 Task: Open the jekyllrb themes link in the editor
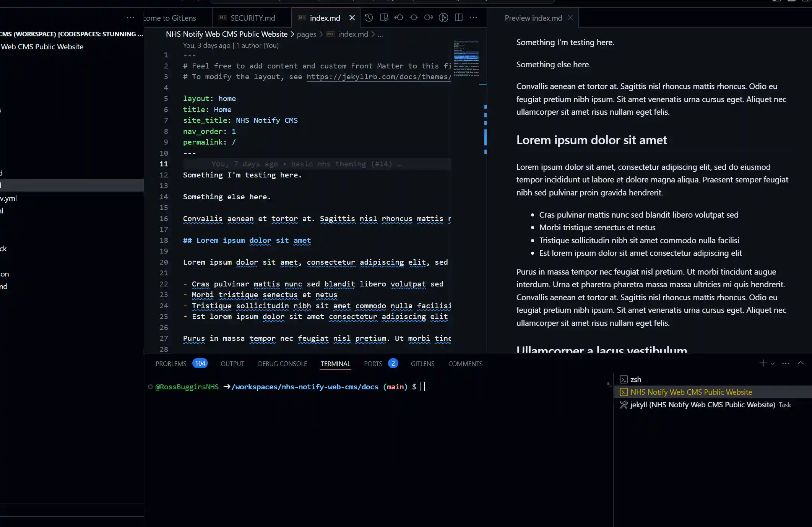pyautogui.click(x=378, y=76)
